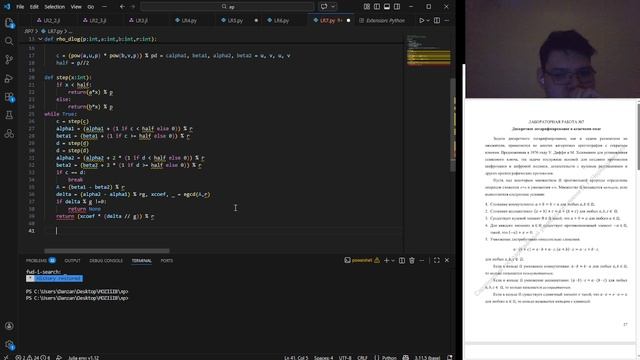Open the hidden menus ellipsis after Go
The width and height of the screenshot is (640, 360).
click(104, 7)
